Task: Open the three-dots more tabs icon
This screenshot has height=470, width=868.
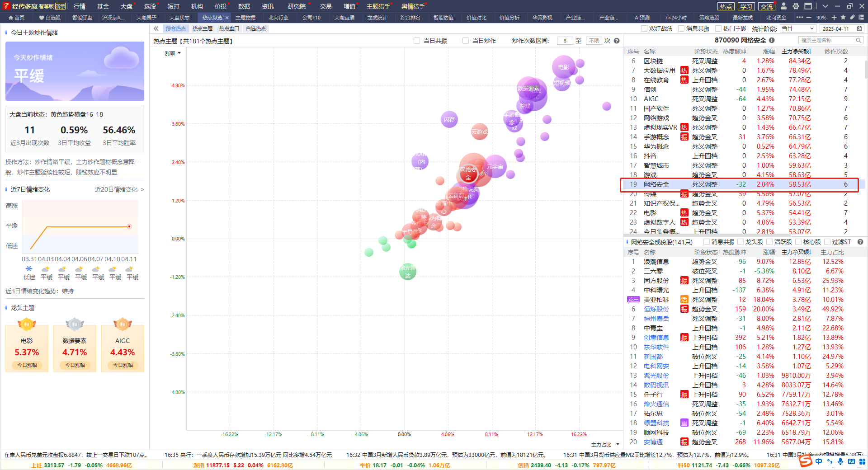Action: coord(800,17)
